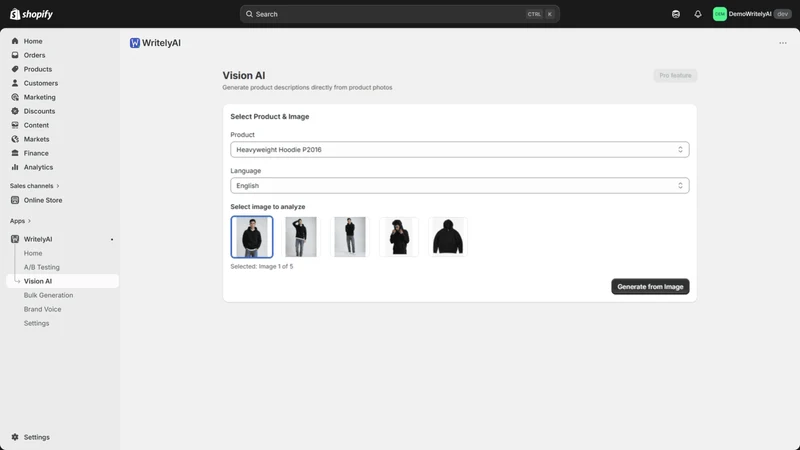Viewport: 800px width, 450px height.
Task: Open the Sidekick assistant icon in top bar
Action: coord(676,14)
